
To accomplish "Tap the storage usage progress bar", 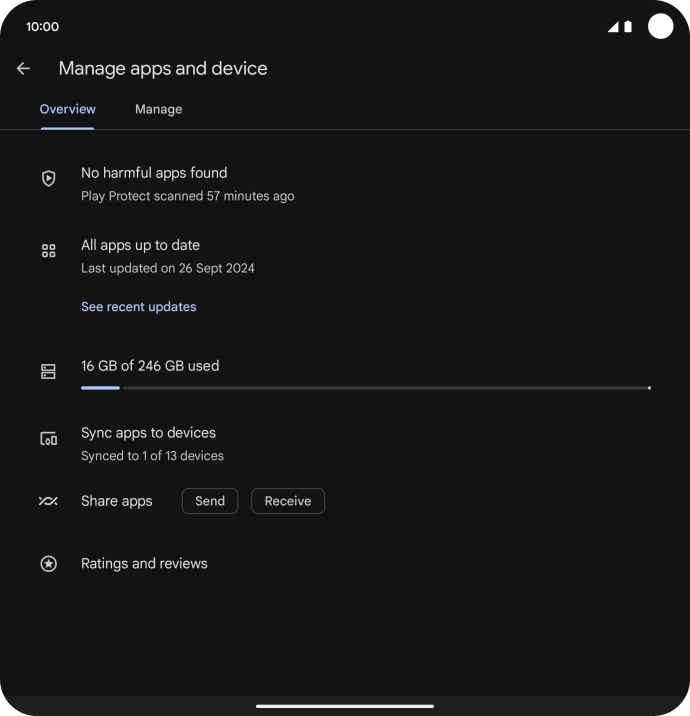I will click(365, 387).
